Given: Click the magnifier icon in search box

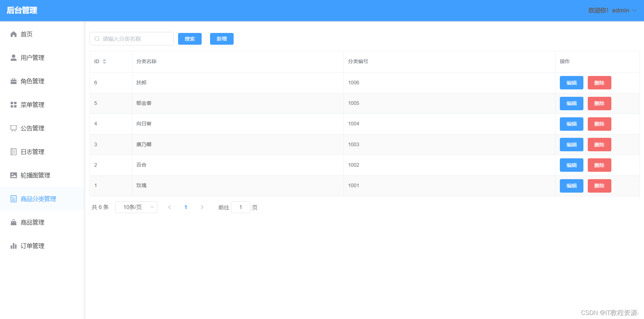Looking at the screenshot, I should click(97, 39).
